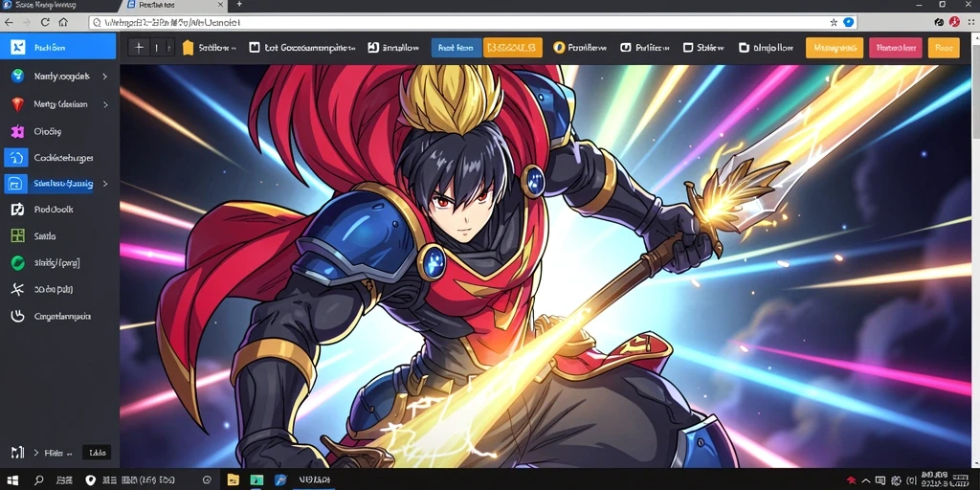Screen dimensions: 980x490
Task: Click the blue button in the toolbar
Action: [x=456, y=48]
